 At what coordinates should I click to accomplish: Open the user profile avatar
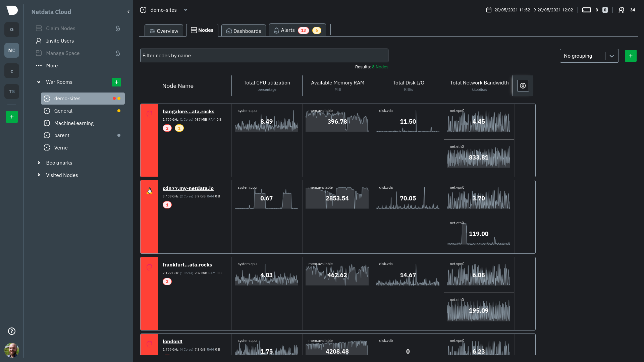(12, 350)
